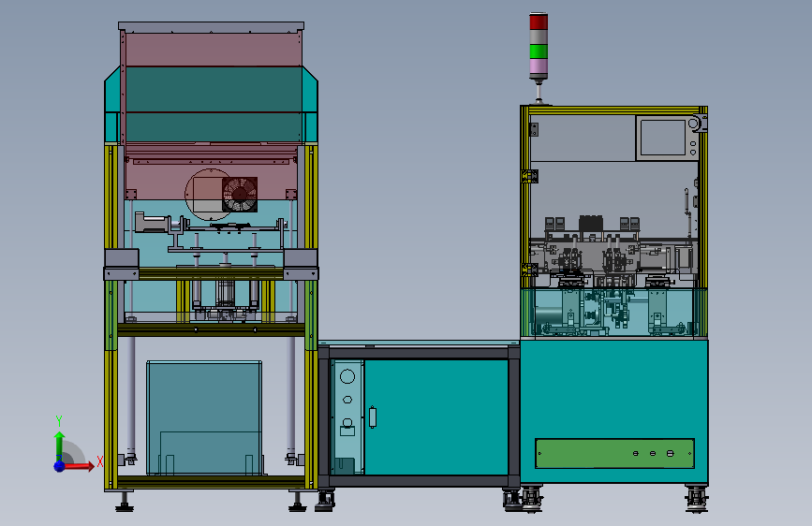Select the translucent box at the left machine base
This screenshot has width=812, height=526.
(204, 417)
